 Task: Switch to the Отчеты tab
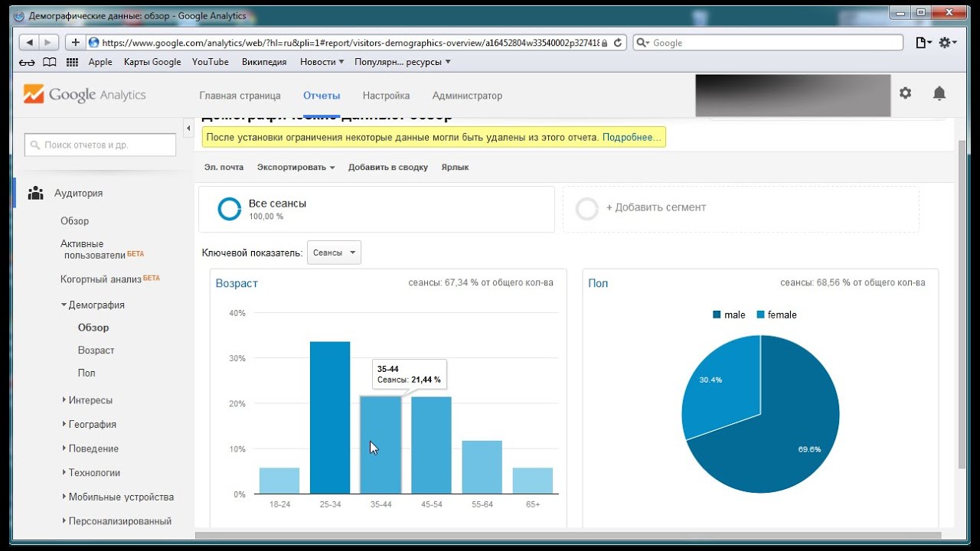click(x=322, y=96)
